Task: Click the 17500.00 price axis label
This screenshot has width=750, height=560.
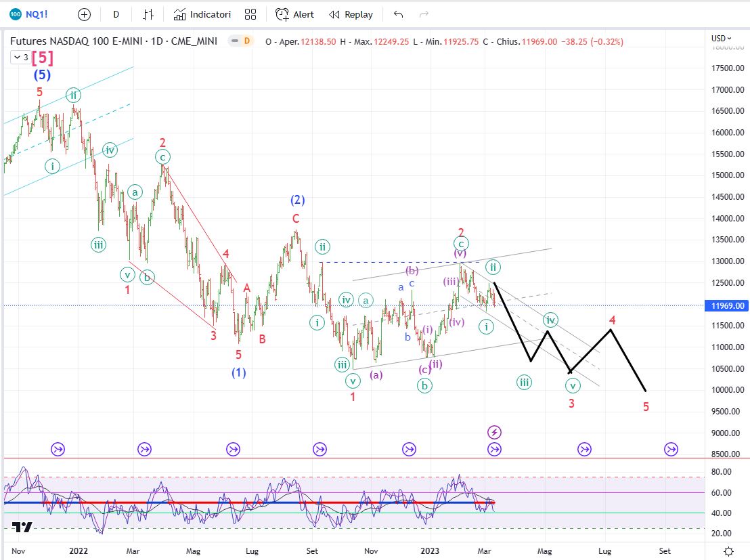Action: click(728, 68)
